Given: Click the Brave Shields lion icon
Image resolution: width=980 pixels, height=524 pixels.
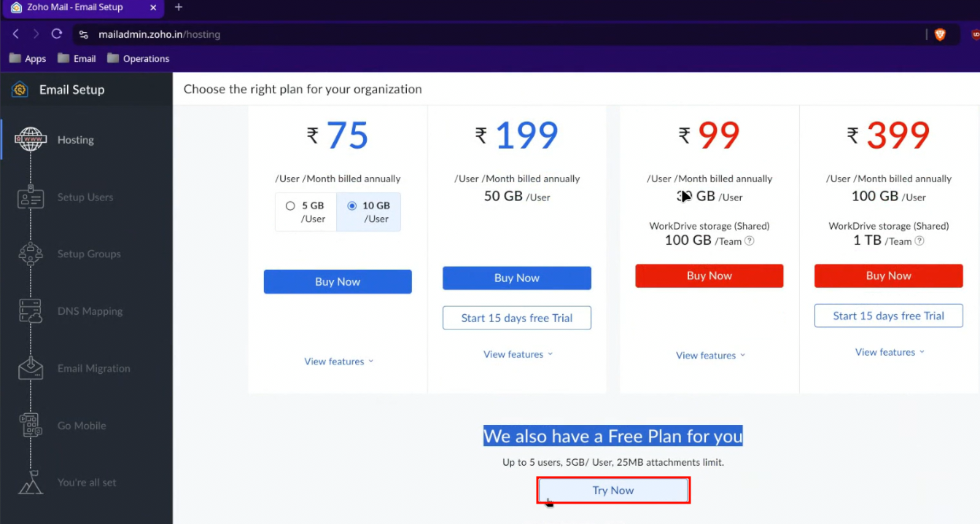Looking at the screenshot, I should (940, 34).
